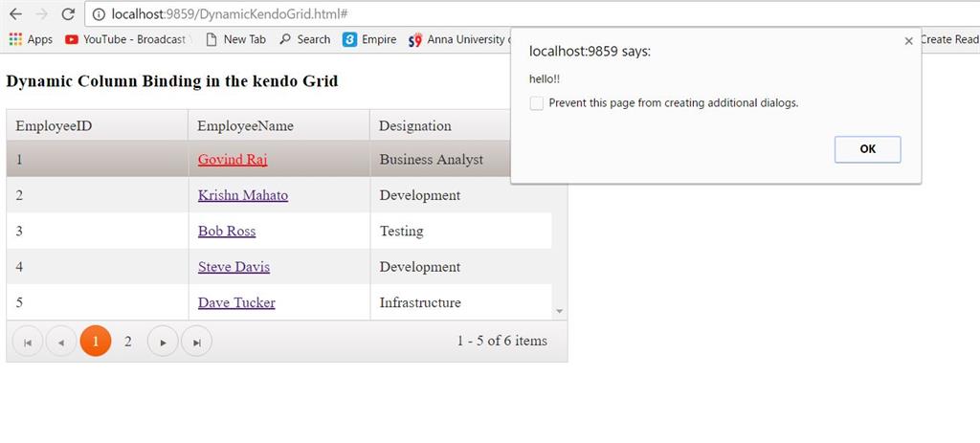Select page 2 in the pager
Screen dimensions: 980x443
128,342
